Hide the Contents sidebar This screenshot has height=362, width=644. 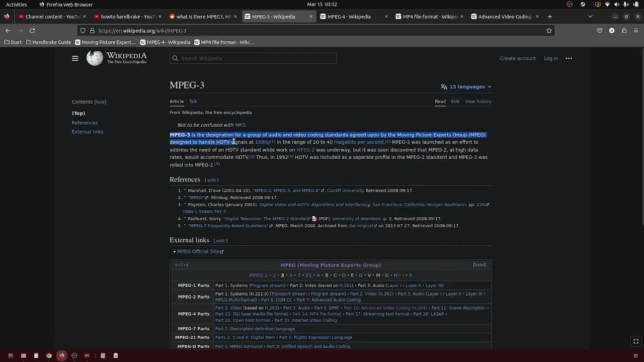pos(100,102)
